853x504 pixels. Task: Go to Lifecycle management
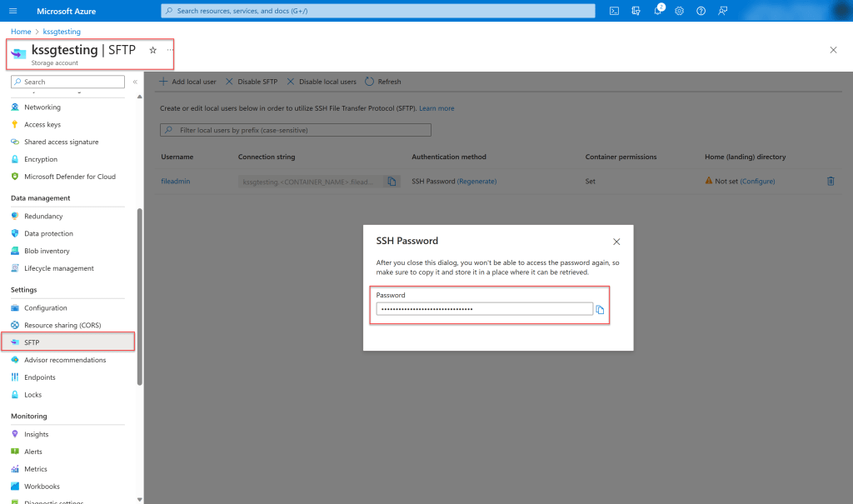[58, 268]
